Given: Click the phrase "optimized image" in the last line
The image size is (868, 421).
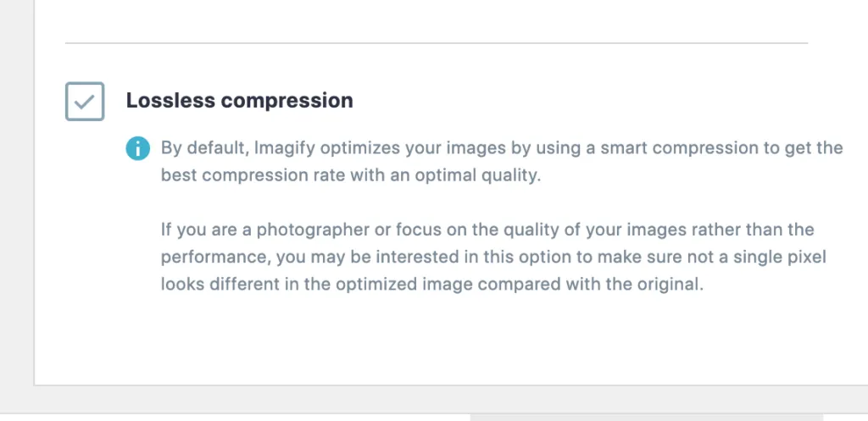Looking at the screenshot, I should tap(404, 285).
